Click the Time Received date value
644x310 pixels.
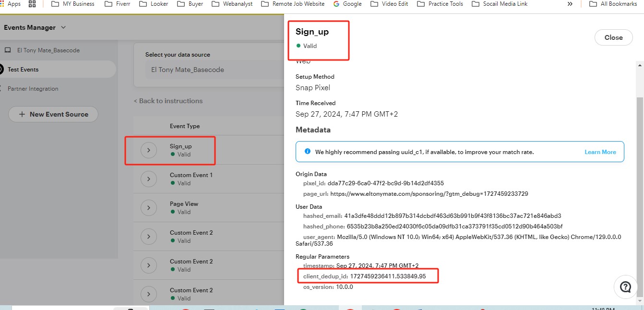tap(346, 114)
